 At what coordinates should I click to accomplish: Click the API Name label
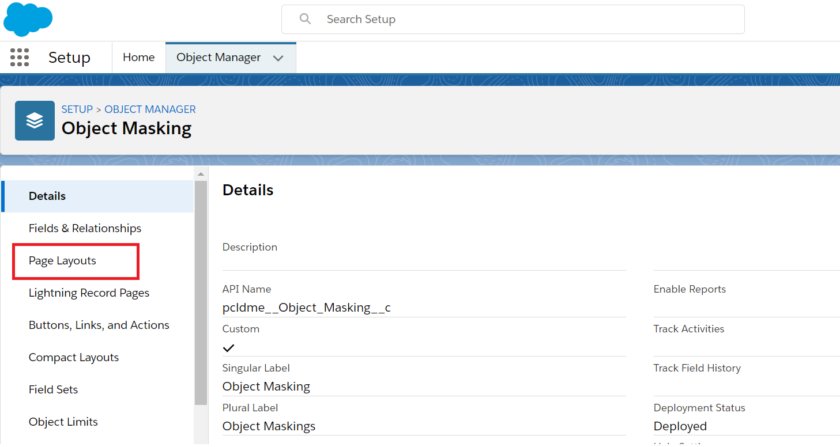[x=246, y=289]
